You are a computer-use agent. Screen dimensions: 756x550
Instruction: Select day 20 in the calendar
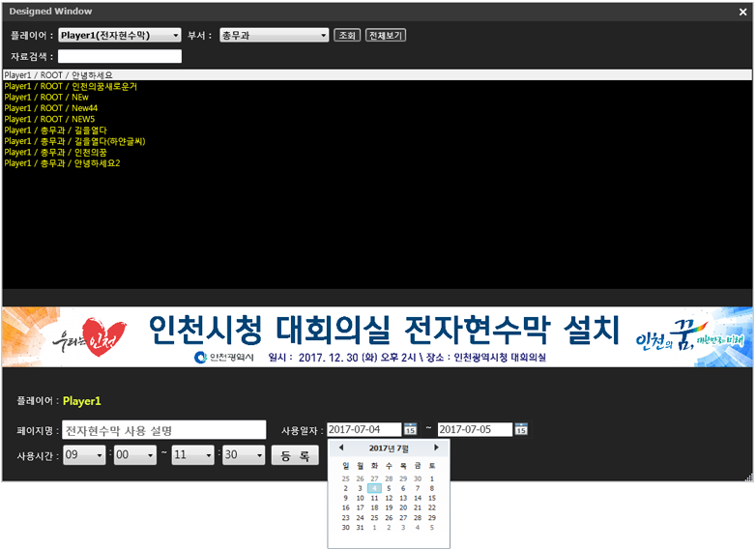coord(403,507)
